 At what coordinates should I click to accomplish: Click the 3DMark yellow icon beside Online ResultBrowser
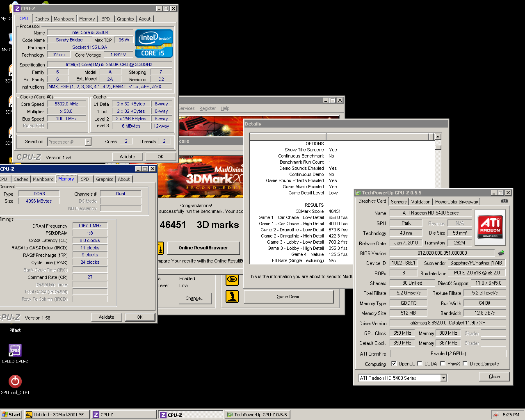(x=161, y=248)
